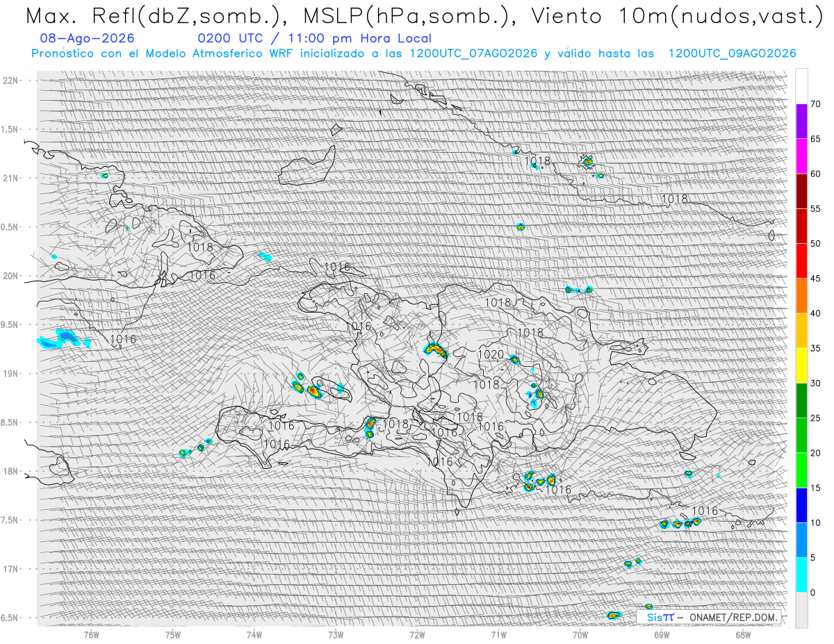Select the dark blue 10–15 dBZ color bar segment
This screenshot has height=644, width=834.
pos(801,505)
